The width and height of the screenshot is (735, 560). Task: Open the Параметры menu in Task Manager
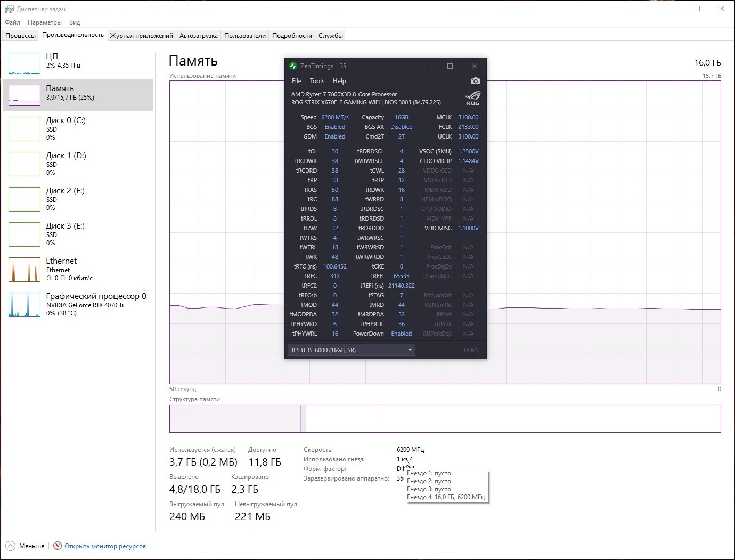click(x=45, y=22)
